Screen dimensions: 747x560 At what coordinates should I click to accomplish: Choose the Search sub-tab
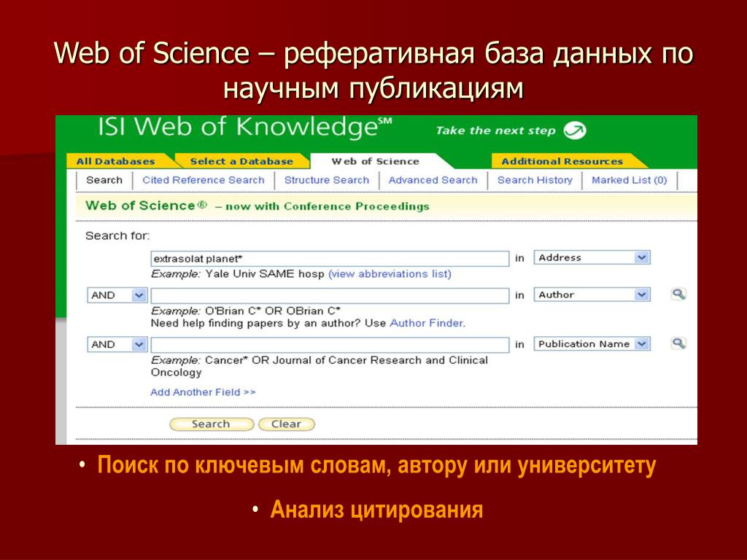pos(104,180)
